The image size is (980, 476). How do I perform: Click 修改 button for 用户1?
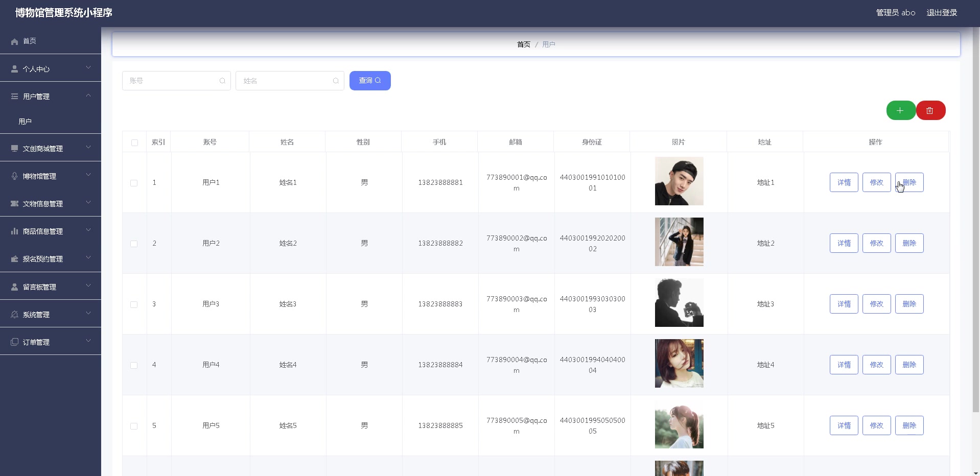(x=877, y=182)
